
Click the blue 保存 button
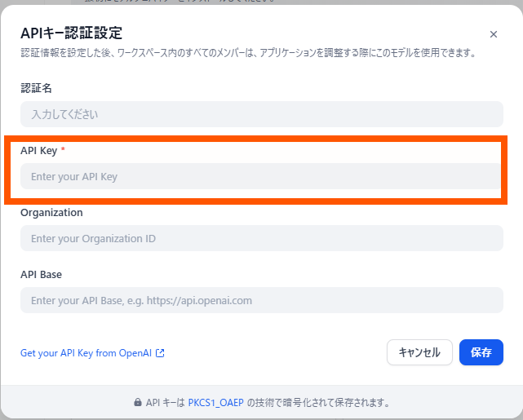[x=481, y=352]
